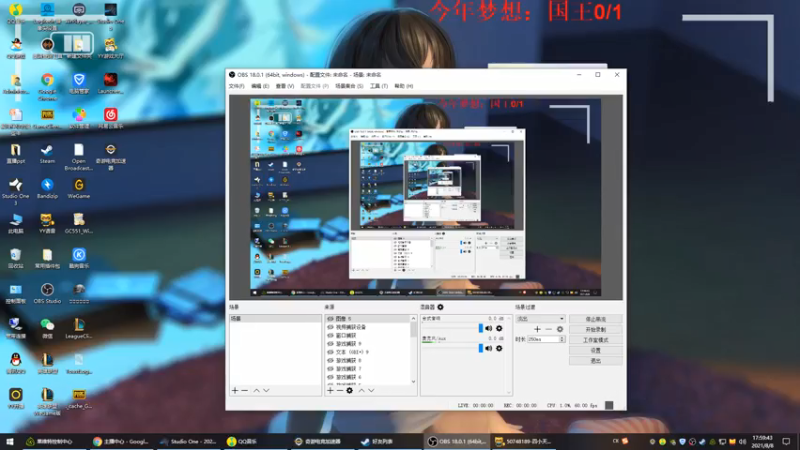800x450 pixels.
Task: Open the 查看(V) menu
Action: [x=285, y=86]
